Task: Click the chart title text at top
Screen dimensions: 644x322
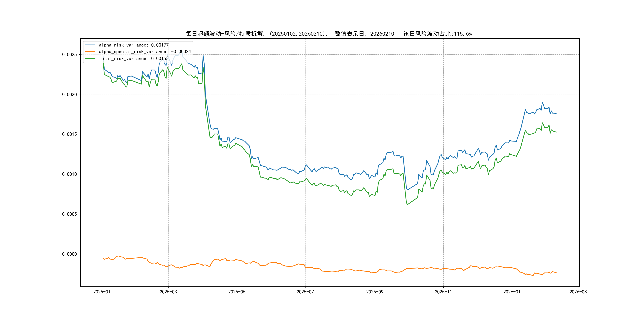Action: (x=329, y=34)
